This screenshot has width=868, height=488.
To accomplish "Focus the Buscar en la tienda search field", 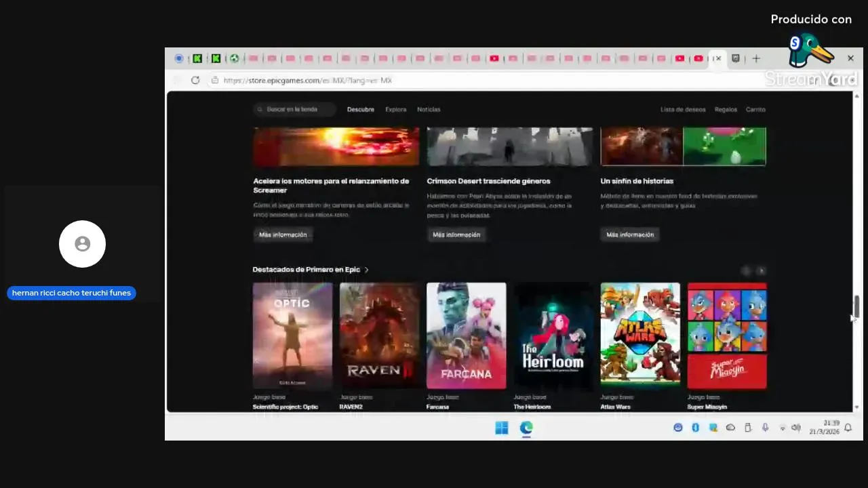I will [295, 109].
